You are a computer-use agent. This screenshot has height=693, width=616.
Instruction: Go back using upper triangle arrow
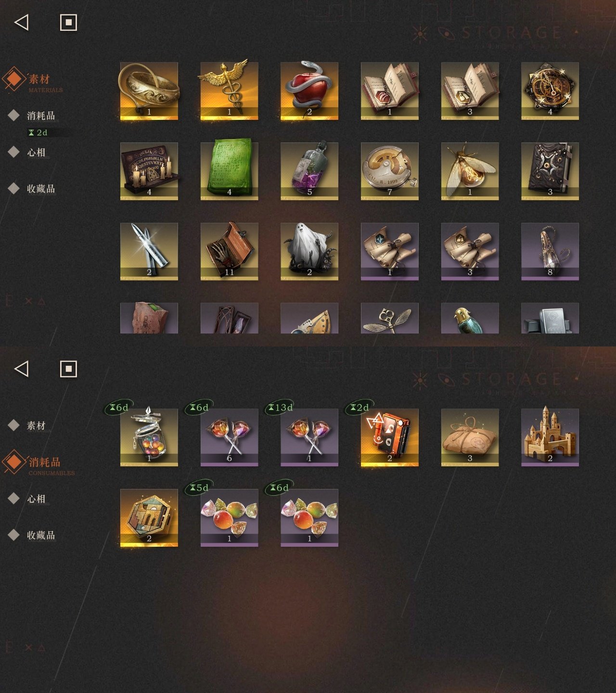[22, 22]
